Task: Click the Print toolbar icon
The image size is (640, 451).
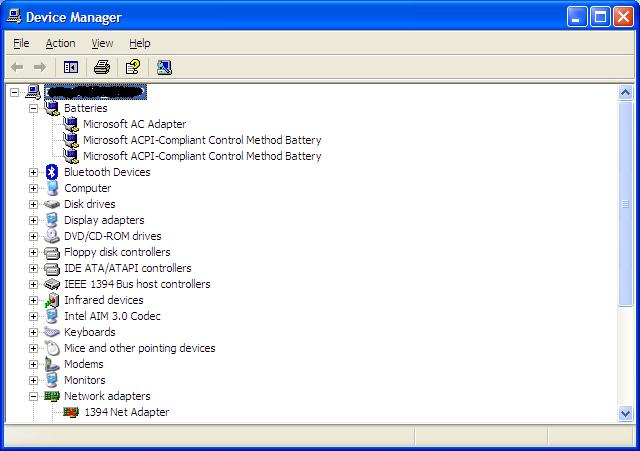Action: click(102, 67)
